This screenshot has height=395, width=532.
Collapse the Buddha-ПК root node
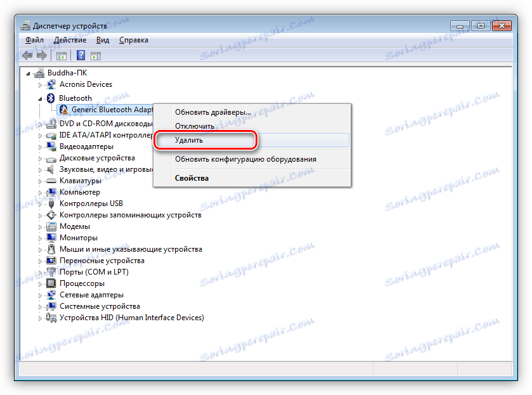tap(29, 74)
